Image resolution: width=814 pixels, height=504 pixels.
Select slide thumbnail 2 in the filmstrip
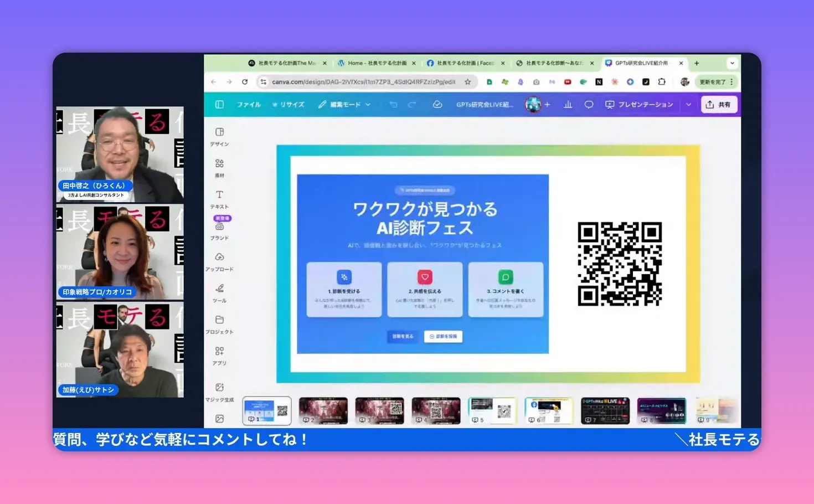323,410
